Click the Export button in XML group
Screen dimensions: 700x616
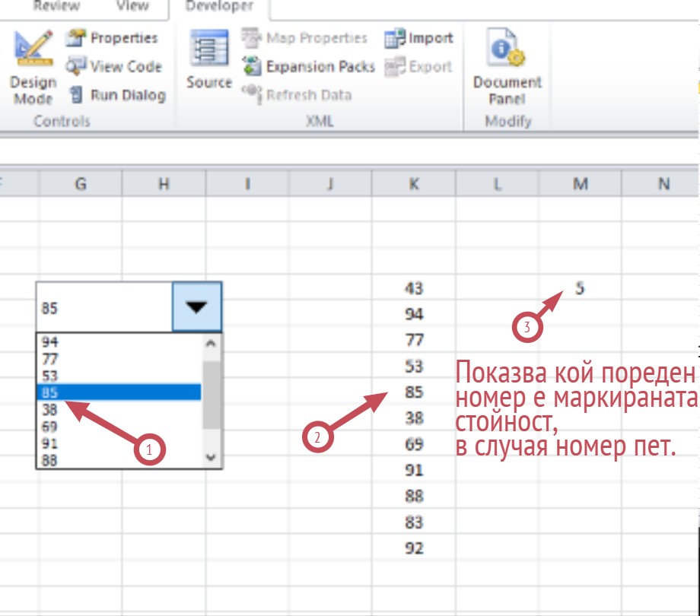point(419,67)
